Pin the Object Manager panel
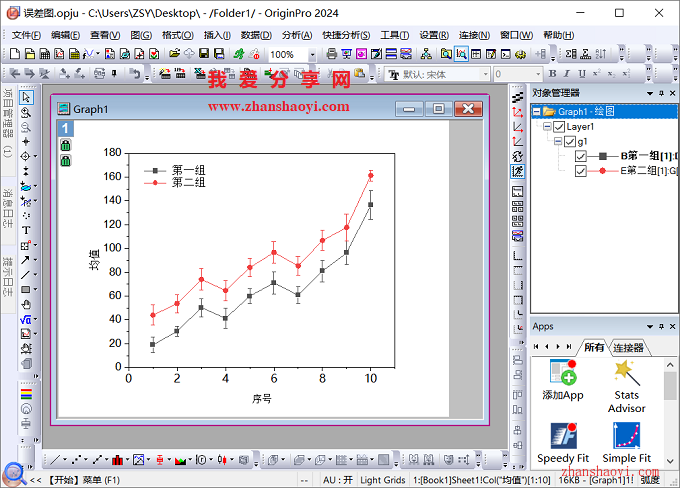The image size is (680, 488). tap(661, 93)
